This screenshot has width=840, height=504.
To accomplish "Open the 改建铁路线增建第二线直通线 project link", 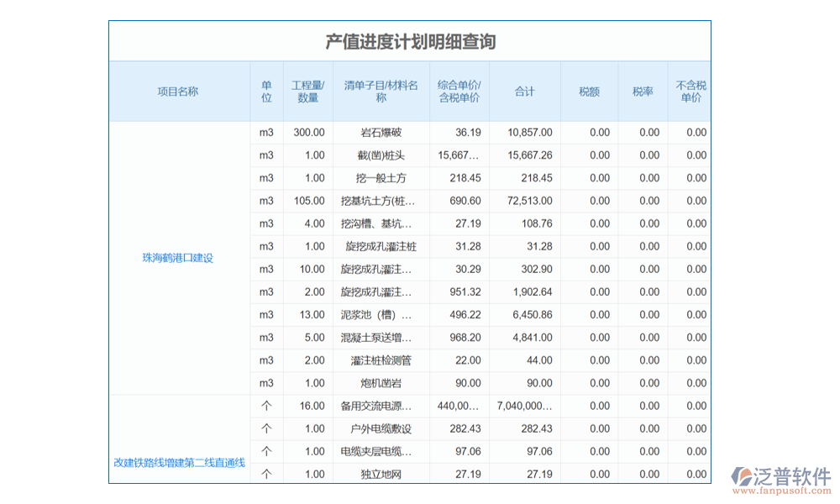I will (x=180, y=463).
